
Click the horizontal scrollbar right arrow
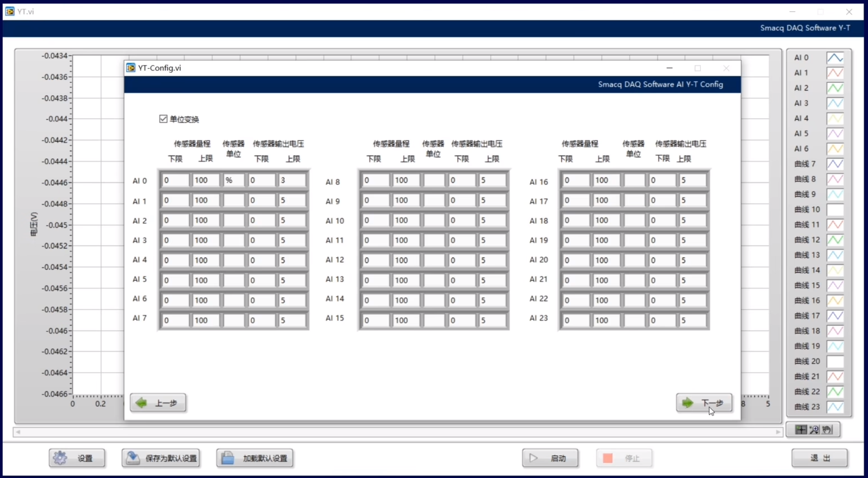click(x=778, y=432)
